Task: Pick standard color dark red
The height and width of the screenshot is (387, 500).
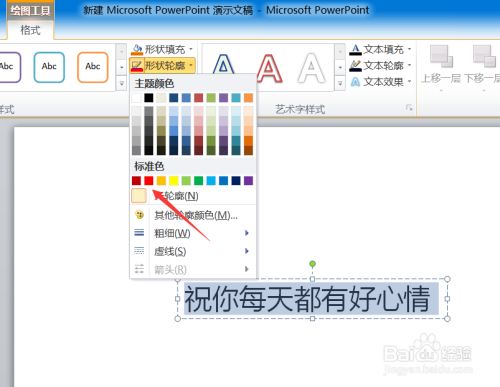Action: click(136, 181)
